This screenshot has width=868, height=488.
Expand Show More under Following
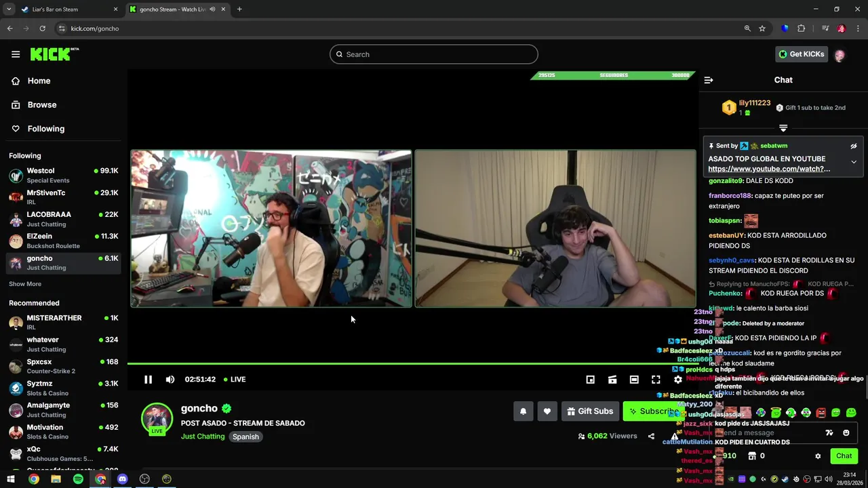pyautogui.click(x=25, y=284)
